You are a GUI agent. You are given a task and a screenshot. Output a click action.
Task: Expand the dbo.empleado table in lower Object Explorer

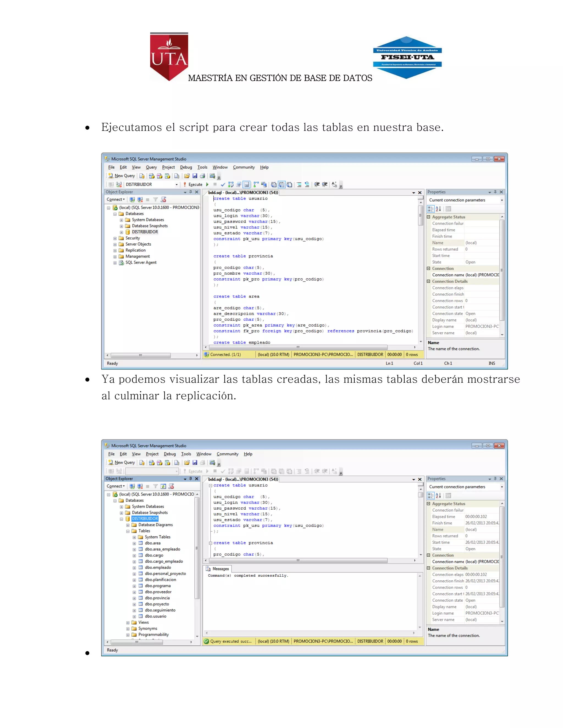tap(134, 568)
